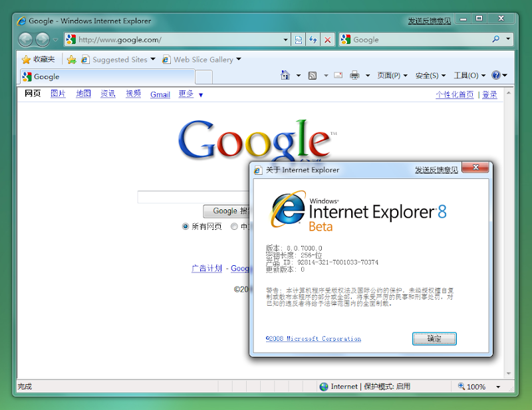Click the Google search input field on page
The image size is (532, 410).
[x=194, y=197]
